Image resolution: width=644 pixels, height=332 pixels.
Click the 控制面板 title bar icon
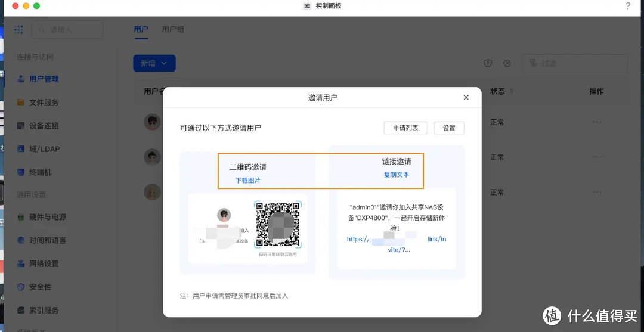307,6
